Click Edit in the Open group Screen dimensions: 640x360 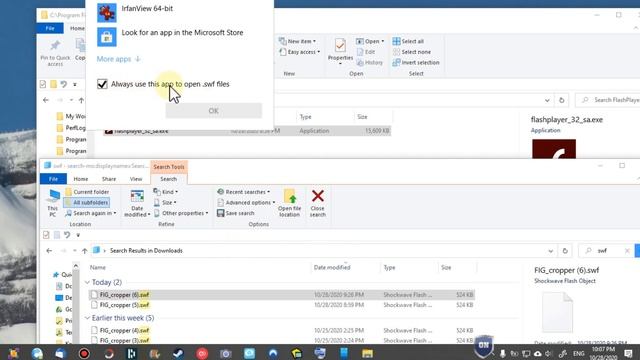click(x=366, y=52)
